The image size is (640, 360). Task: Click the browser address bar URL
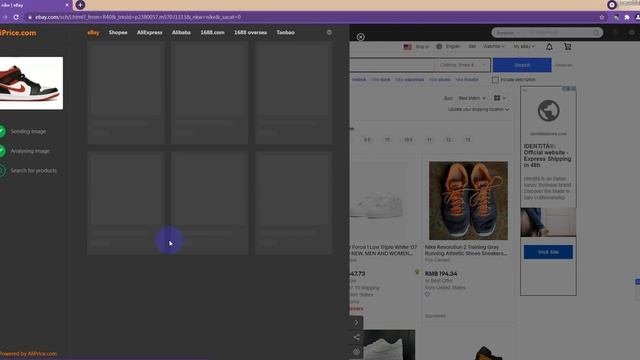(x=138, y=17)
